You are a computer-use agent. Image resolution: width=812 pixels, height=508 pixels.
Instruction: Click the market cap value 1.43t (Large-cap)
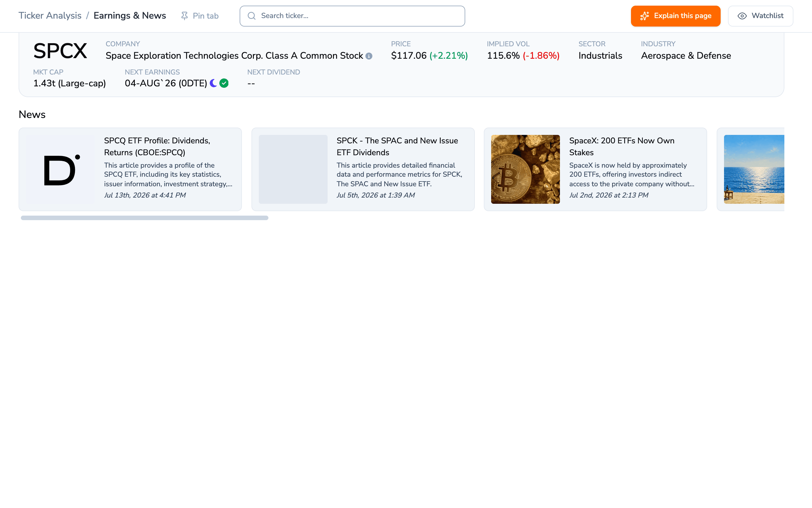(x=69, y=83)
